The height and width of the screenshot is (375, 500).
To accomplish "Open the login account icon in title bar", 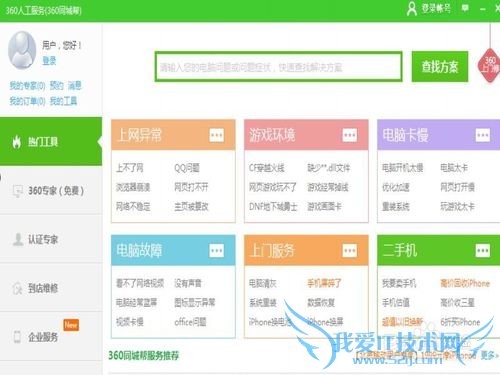I will pos(412,9).
